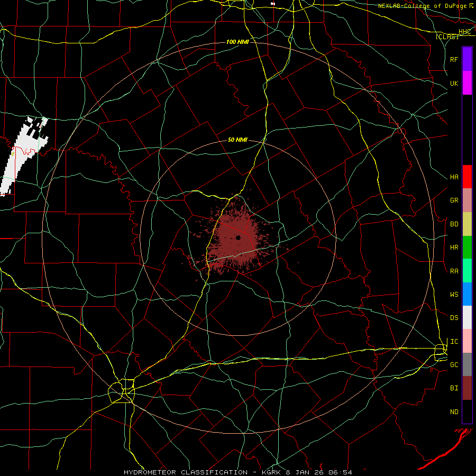Select the GR pink-brown legend swatch
The height and width of the screenshot is (476, 476).
(467, 200)
